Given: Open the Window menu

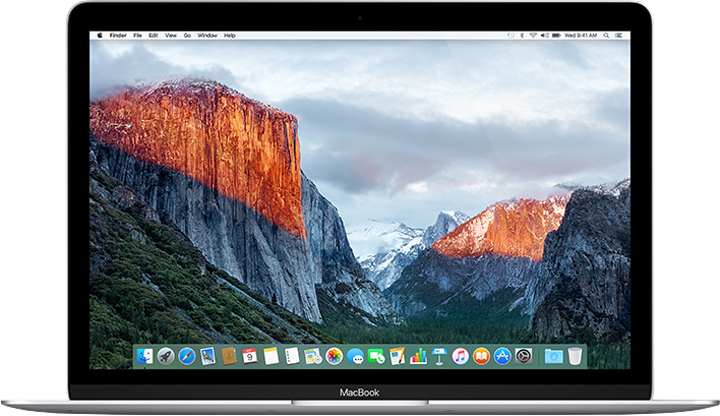Looking at the screenshot, I should [x=207, y=35].
